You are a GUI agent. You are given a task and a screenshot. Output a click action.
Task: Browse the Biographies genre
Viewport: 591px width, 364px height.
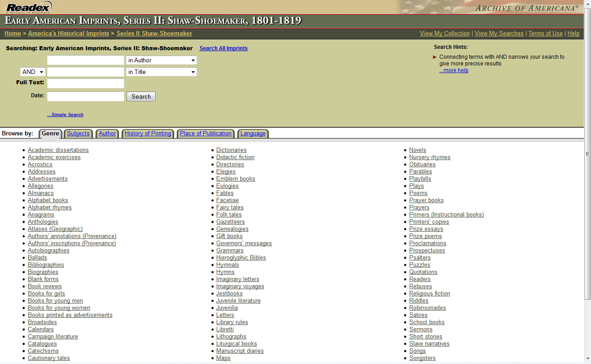pos(43,272)
